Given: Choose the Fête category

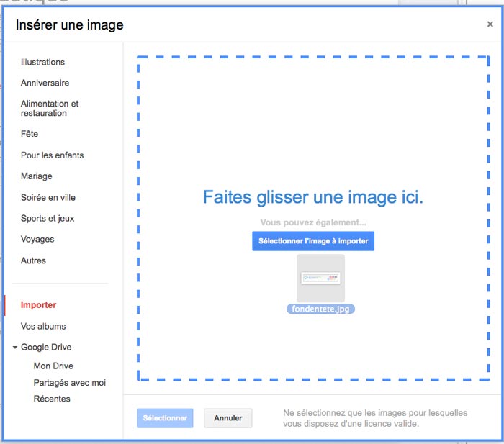Looking at the screenshot, I should pyautogui.click(x=30, y=135).
